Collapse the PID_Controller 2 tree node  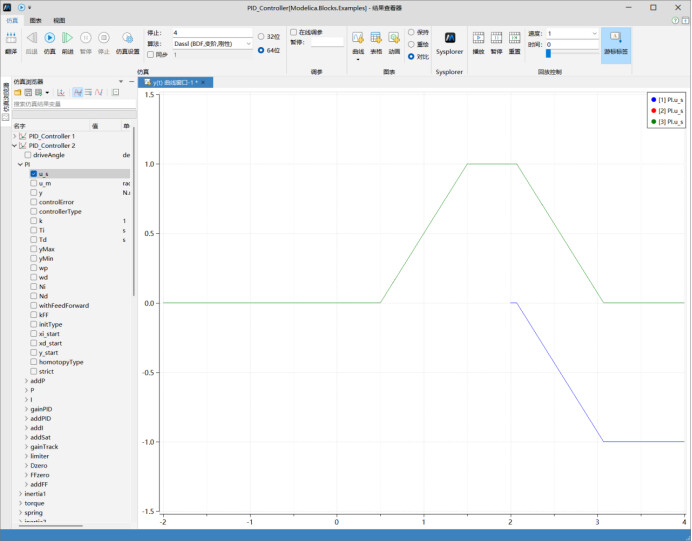[15, 146]
